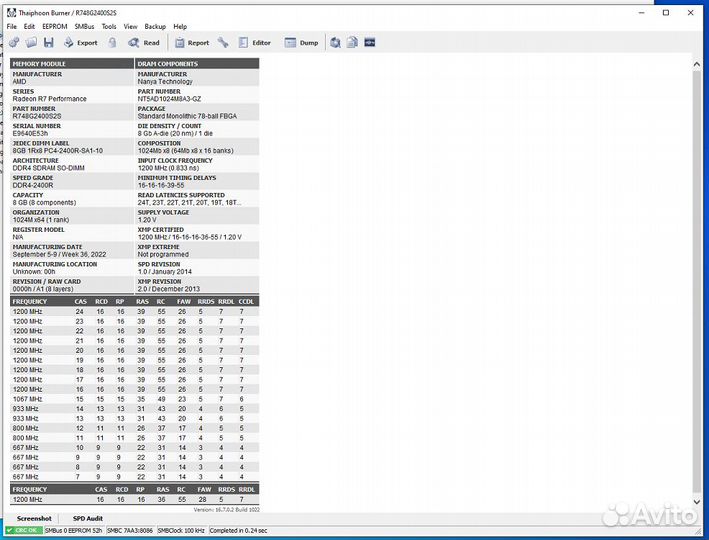Click the Read SPD toolbar button

tap(143, 43)
